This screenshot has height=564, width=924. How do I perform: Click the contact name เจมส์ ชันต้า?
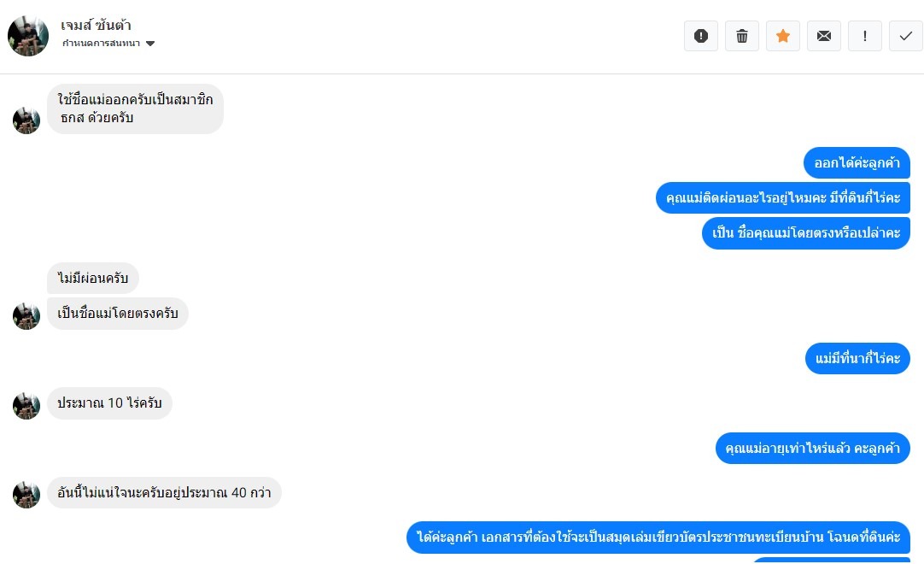96,25
